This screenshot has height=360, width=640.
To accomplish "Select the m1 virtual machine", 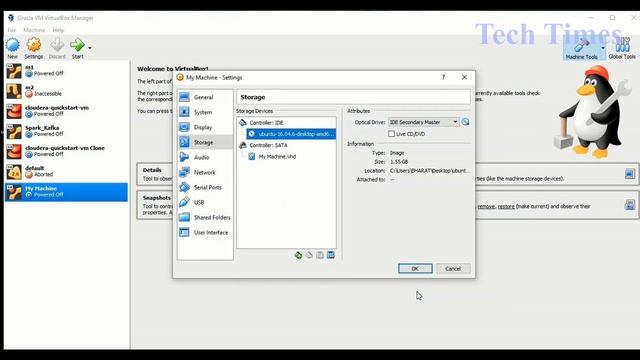I will [66, 71].
